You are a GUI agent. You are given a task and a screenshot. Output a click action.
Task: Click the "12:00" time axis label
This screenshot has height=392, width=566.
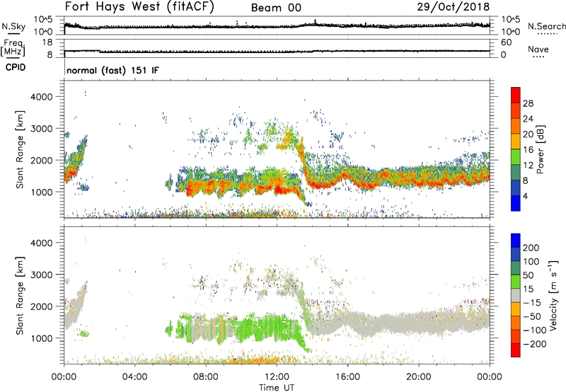point(277,377)
